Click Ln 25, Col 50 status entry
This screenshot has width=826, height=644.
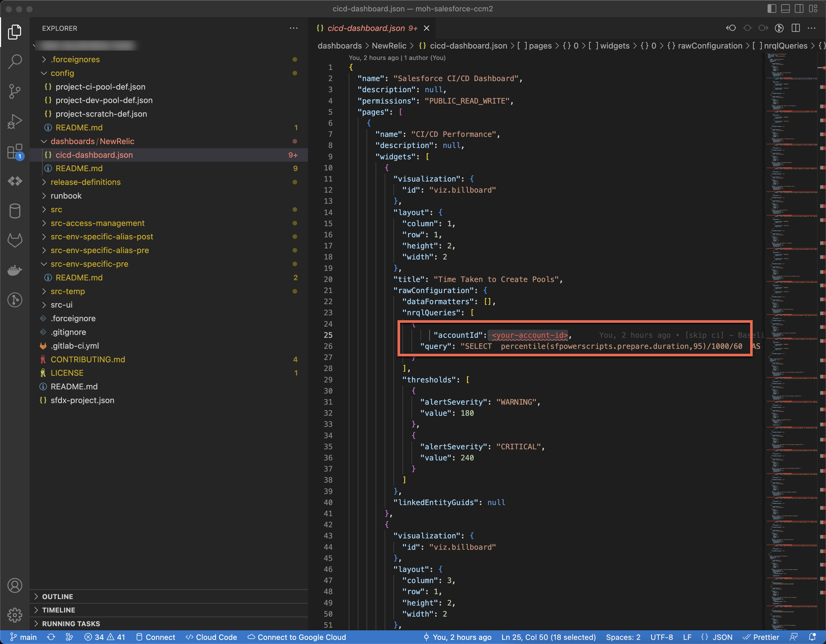pyautogui.click(x=549, y=637)
